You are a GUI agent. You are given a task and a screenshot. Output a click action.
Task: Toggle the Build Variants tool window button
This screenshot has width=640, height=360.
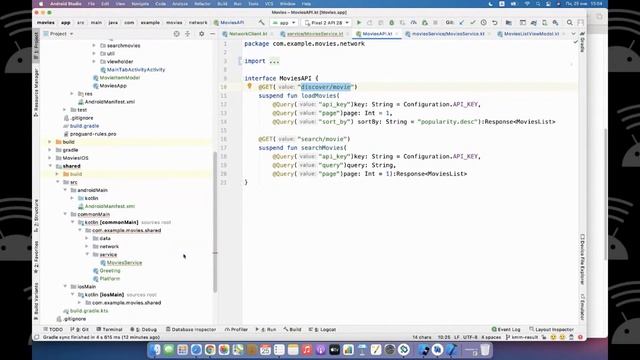[x=36, y=301]
